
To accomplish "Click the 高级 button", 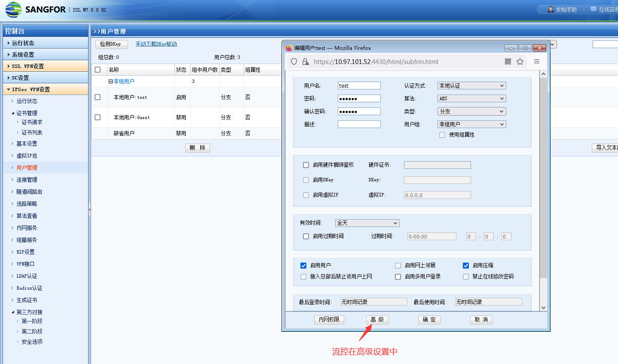I will pyautogui.click(x=377, y=320).
